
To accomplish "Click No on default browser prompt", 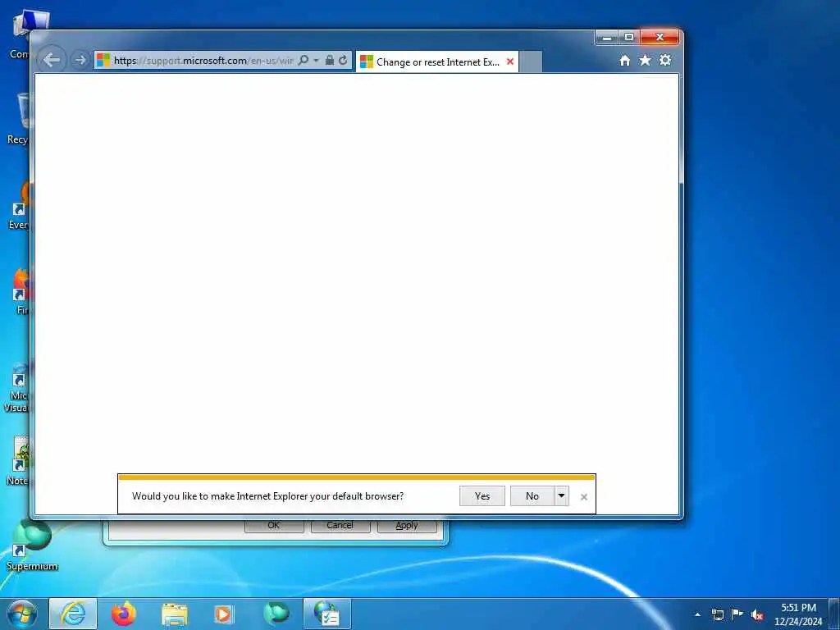I will (x=532, y=496).
